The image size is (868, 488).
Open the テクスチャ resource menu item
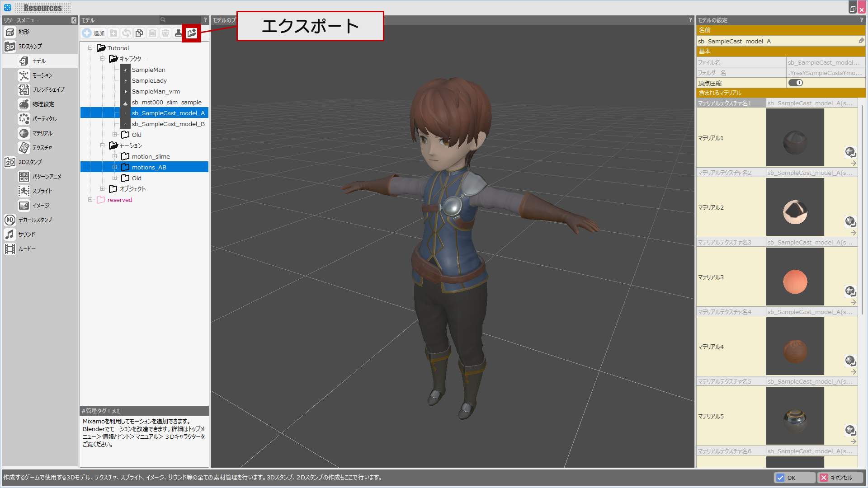[42, 148]
